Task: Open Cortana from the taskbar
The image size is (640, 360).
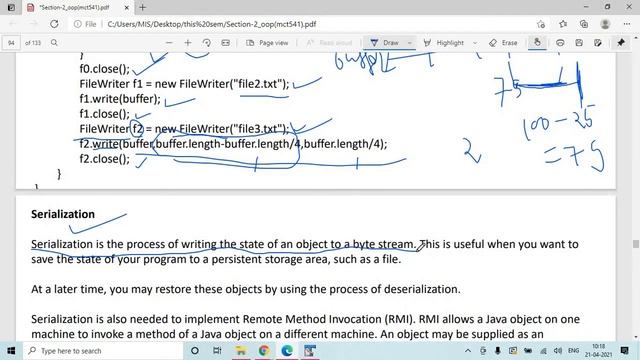Action: coord(195,351)
